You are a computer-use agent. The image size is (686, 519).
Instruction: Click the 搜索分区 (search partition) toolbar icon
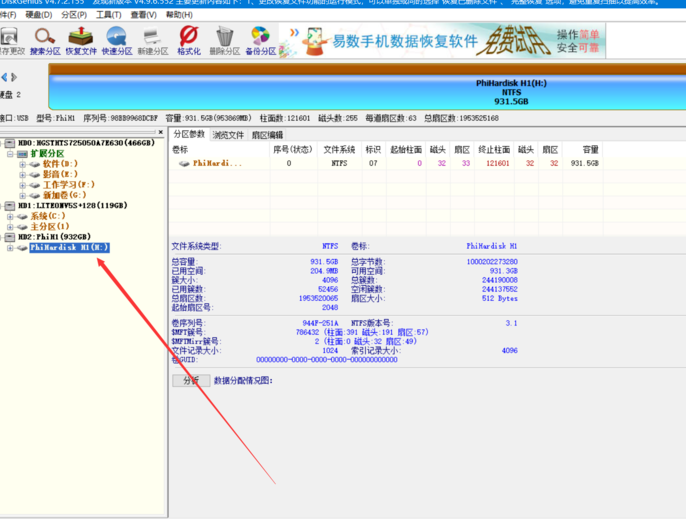point(45,41)
